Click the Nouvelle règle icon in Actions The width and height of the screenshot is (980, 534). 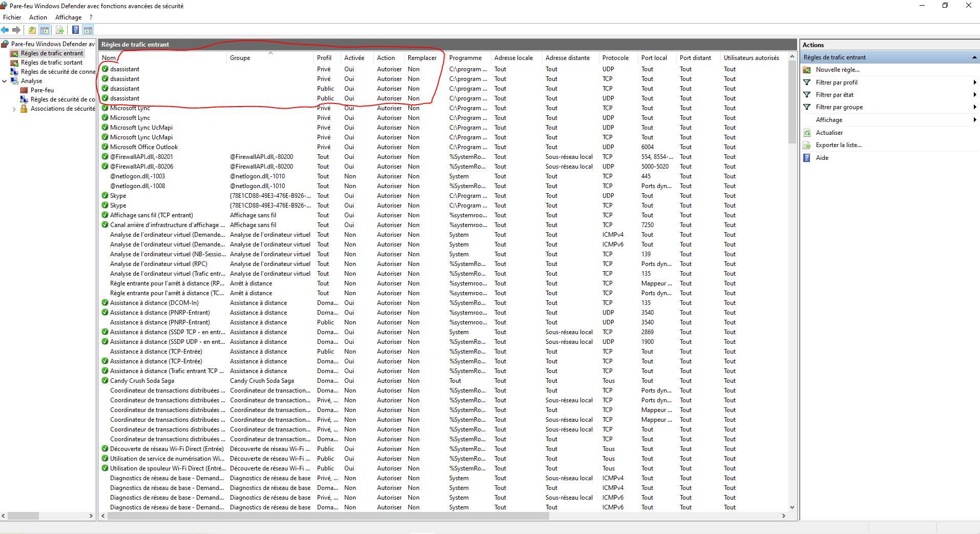pos(807,70)
